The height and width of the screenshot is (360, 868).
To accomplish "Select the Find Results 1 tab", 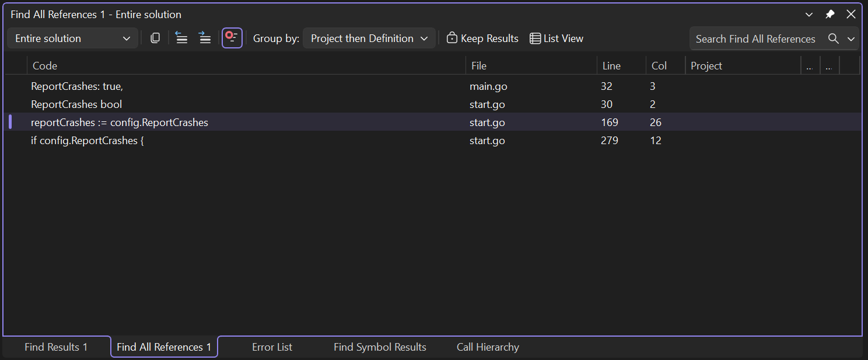I will [56, 347].
